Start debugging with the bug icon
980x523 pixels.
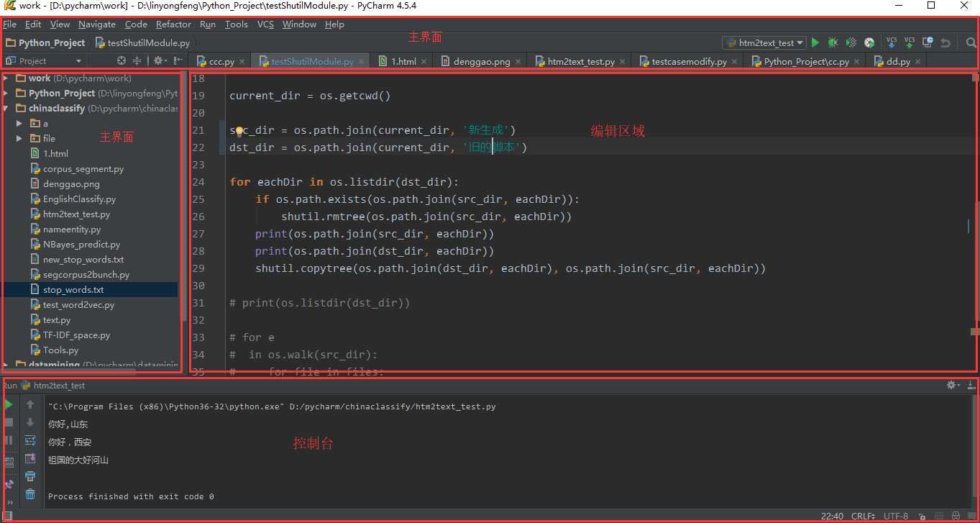click(x=833, y=43)
